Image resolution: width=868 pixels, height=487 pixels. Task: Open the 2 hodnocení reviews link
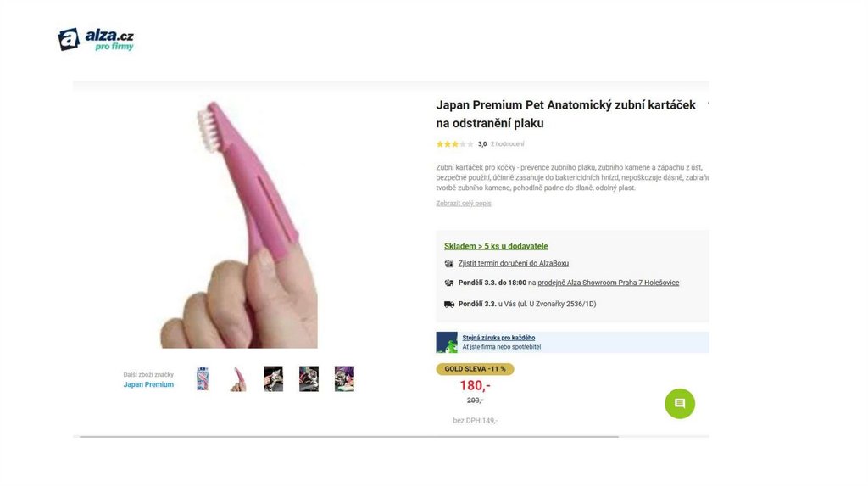(x=507, y=144)
